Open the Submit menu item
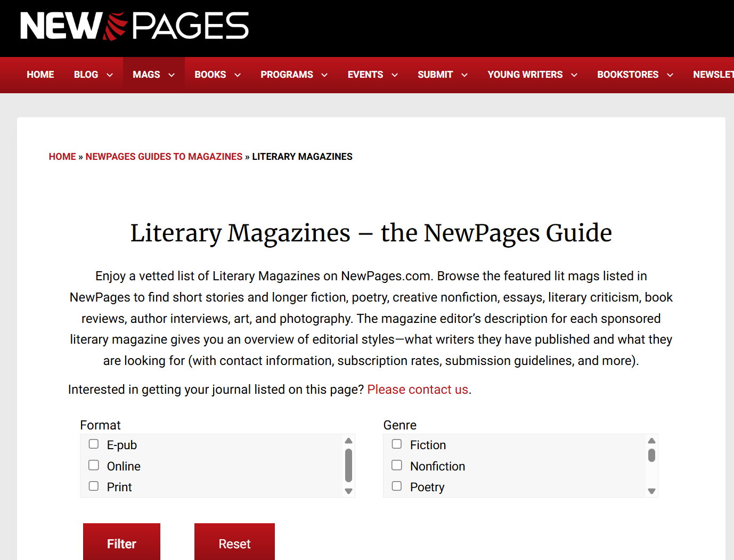Image resolution: width=734 pixels, height=560 pixels. pos(435,75)
